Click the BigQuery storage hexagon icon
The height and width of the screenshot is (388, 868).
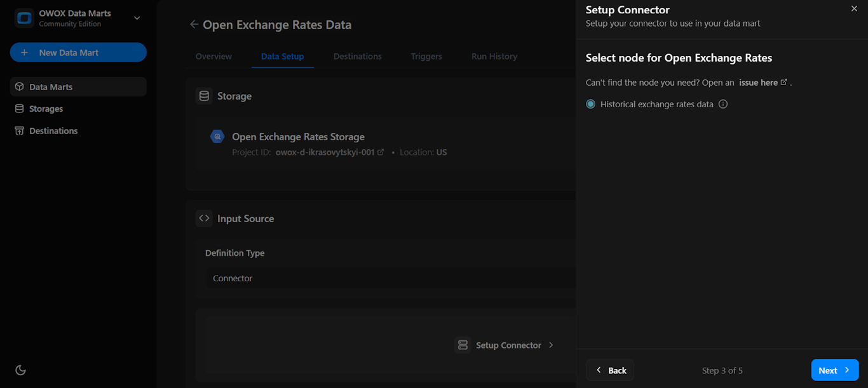click(x=217, y=137)
